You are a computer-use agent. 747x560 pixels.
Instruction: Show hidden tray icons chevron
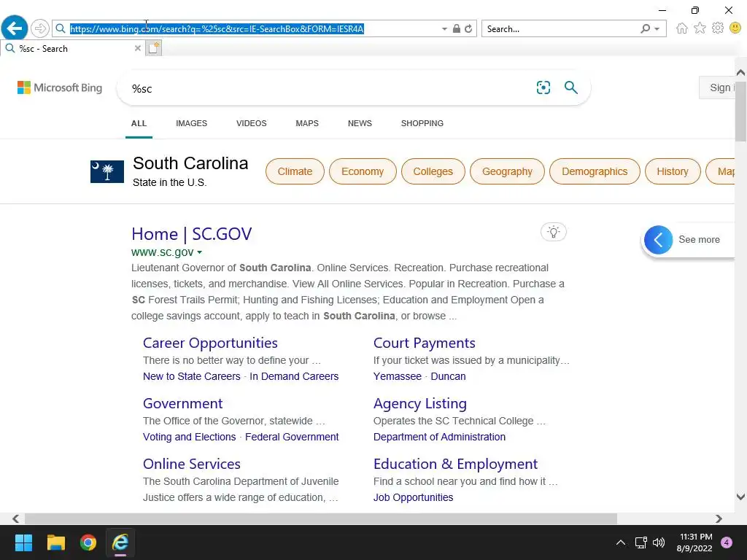point(620,542)
